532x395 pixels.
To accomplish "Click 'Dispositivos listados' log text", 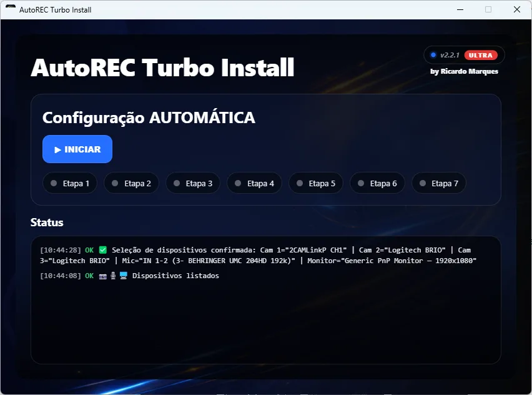I will [x=175, y=276].
